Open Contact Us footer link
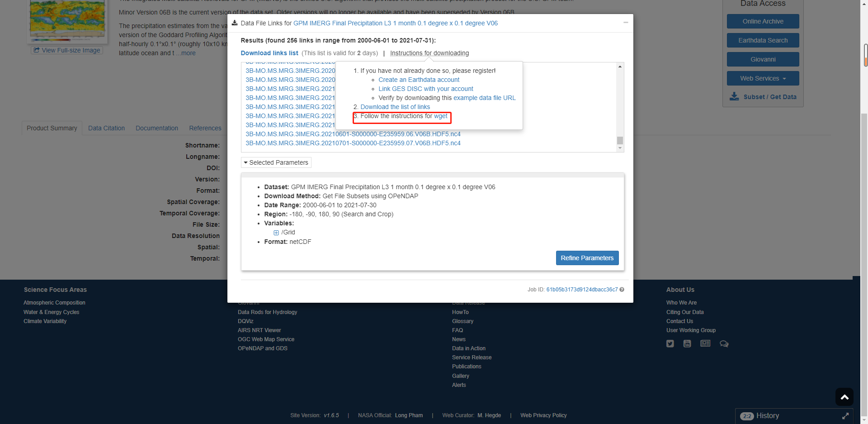Image resolution: width=868 pixels, height=424 pixels. pyautogui.click(x=679, y=321)
